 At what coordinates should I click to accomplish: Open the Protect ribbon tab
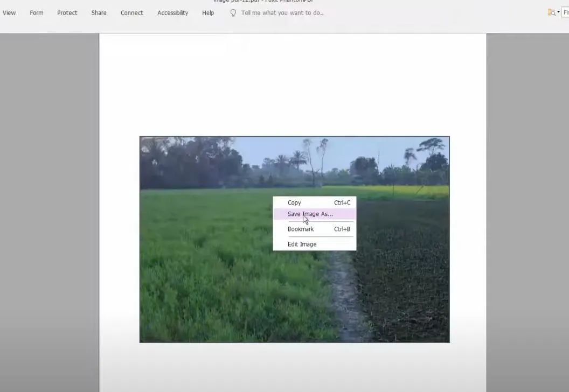[67, 13]
